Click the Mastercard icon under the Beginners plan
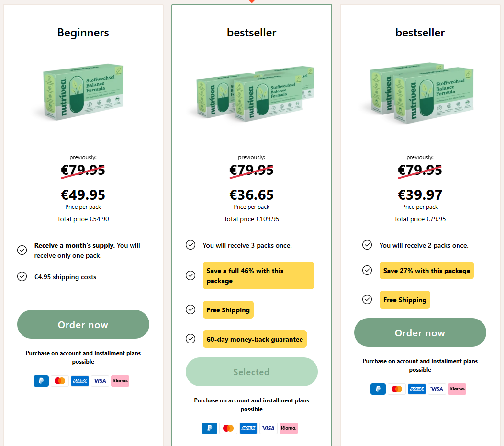504x446 pixels. click(x=59, y=381)
